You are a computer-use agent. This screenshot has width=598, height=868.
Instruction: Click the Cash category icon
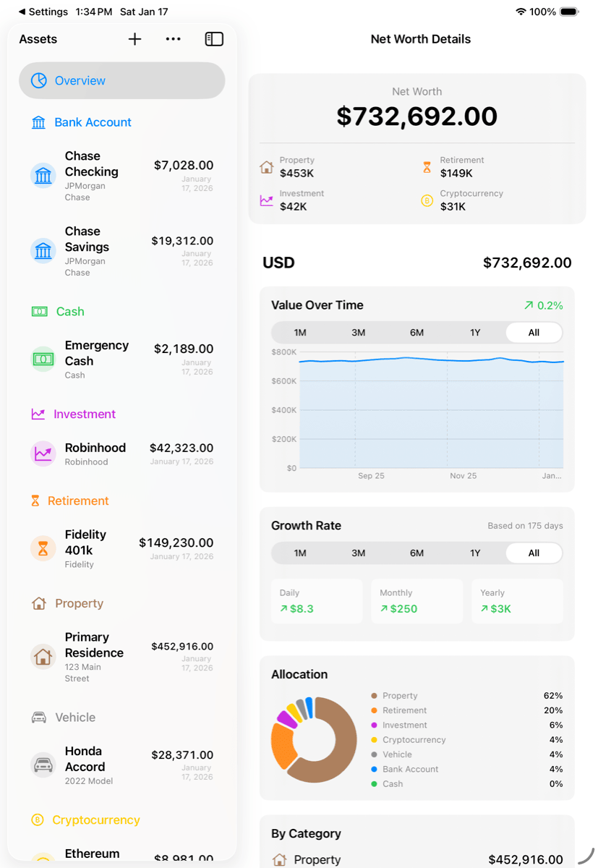click(38, 311)
